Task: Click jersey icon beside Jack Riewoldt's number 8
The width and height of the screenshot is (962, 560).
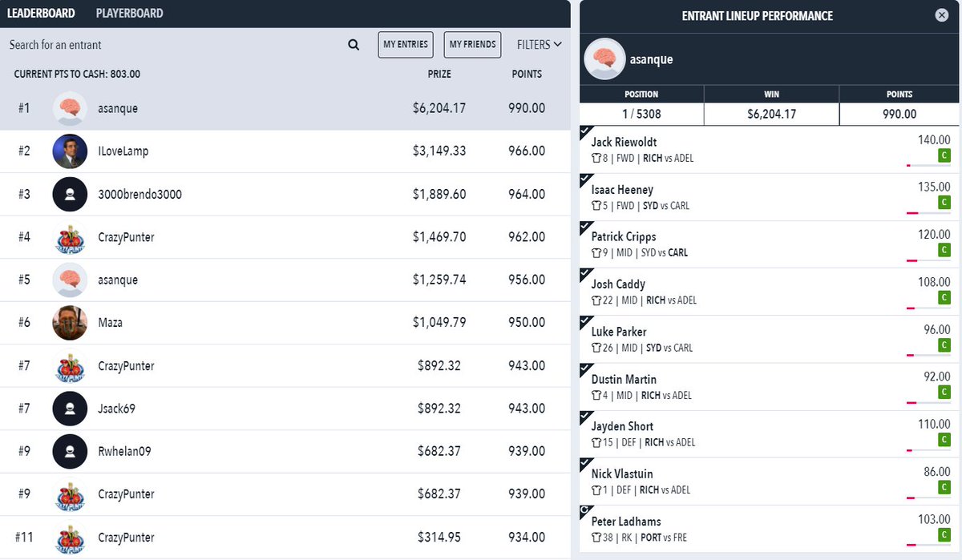Action: (596, 159)
